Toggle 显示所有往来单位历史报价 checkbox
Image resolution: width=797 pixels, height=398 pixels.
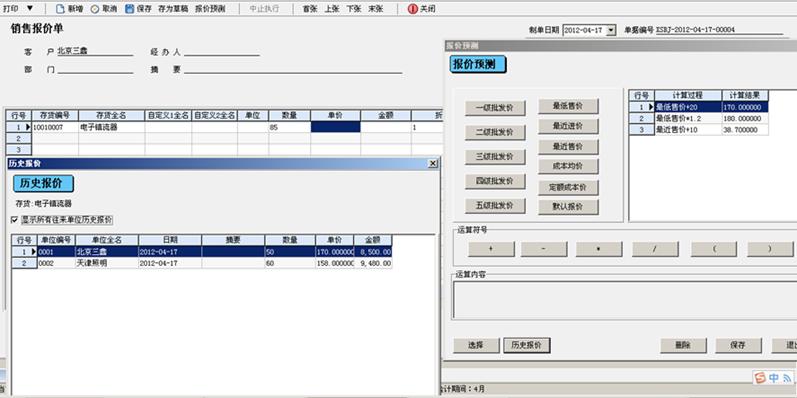click(14, 220)
